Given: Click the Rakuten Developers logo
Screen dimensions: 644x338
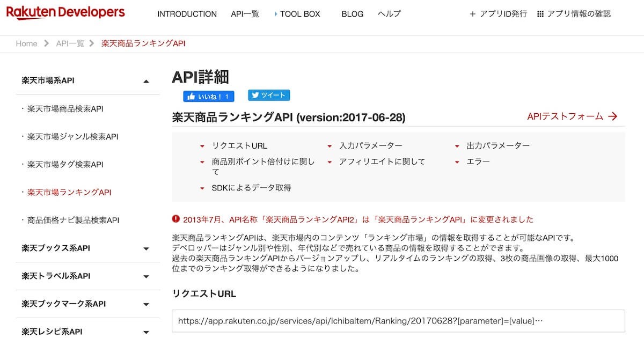Looking at the screenshot, I should point(65,13).
